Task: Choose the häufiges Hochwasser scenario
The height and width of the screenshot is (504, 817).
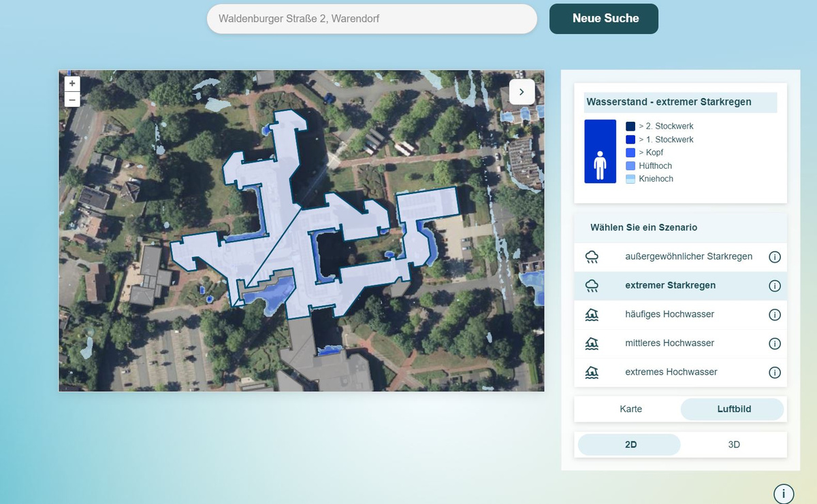Action: [669, 314]
